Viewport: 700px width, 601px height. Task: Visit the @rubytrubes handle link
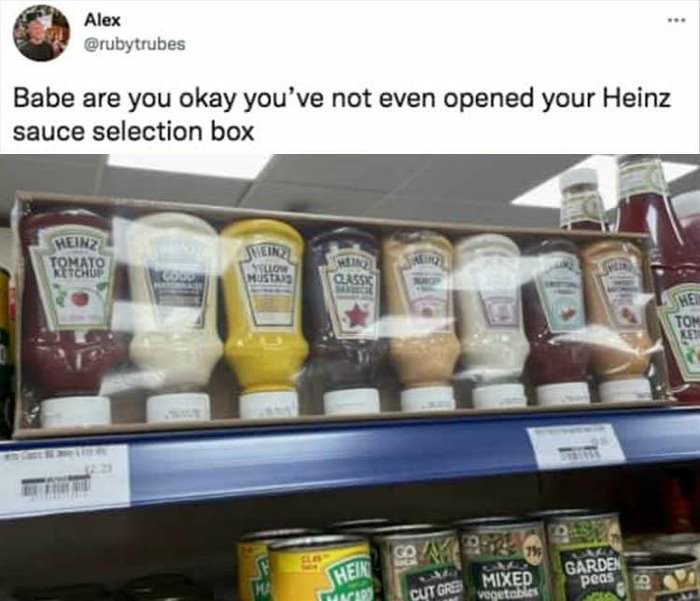click(134, 44)
